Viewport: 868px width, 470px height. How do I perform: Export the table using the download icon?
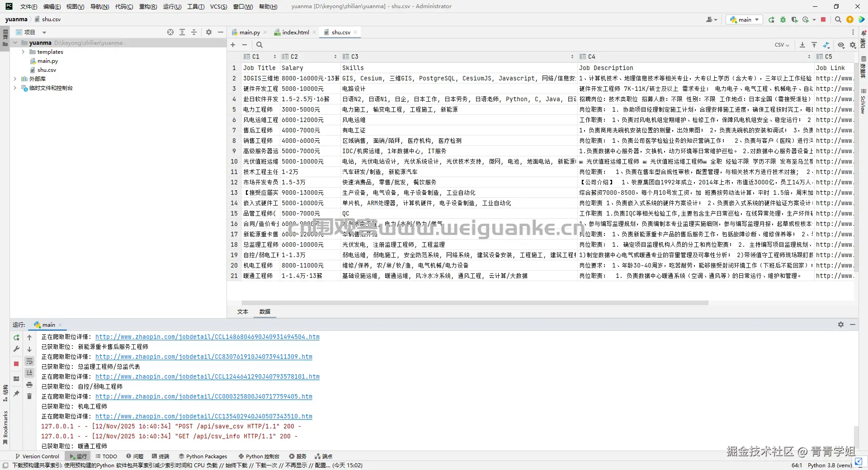pos(802,45)
